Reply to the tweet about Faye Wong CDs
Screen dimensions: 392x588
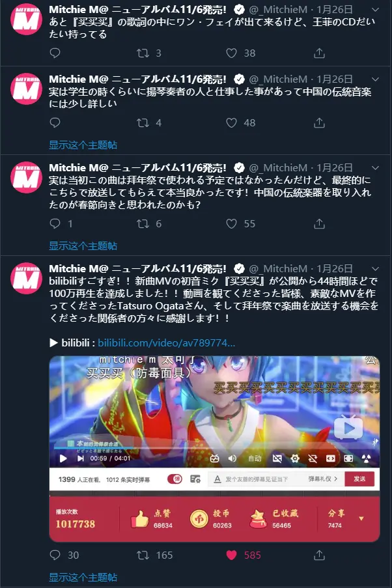55,53
